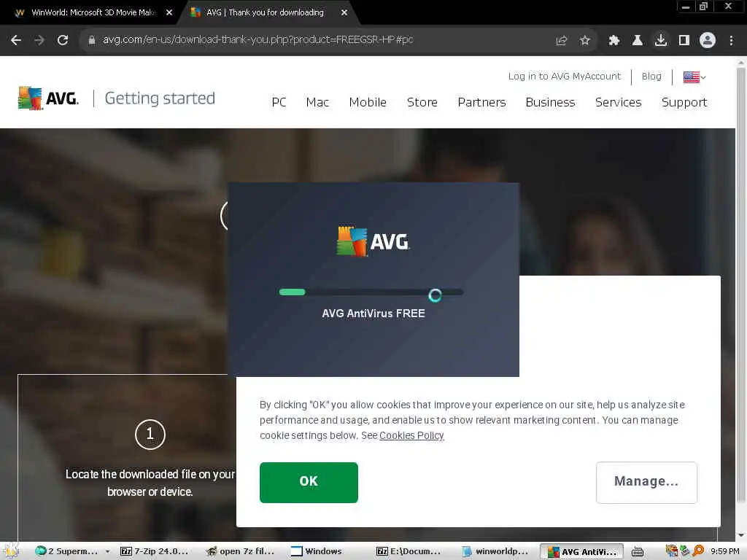Bookmark this page with the star
Viewport: 747px width, 560px height.
[585, 41]
